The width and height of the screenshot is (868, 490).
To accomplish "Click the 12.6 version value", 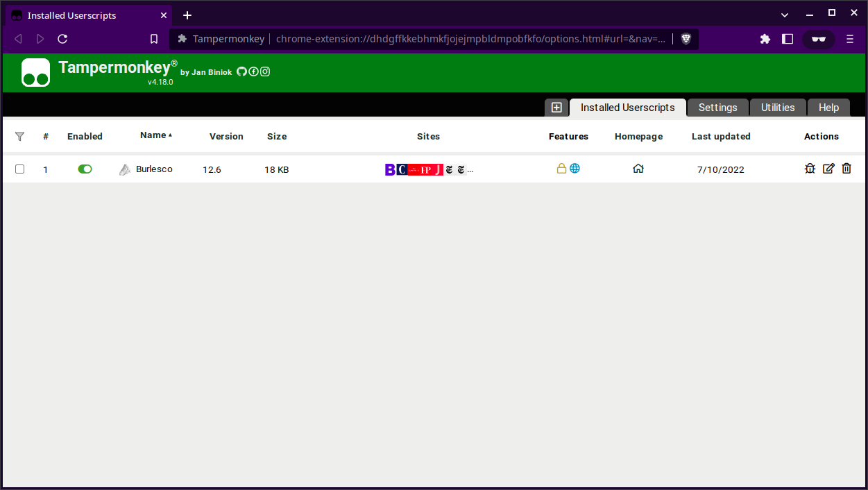I will point(212,169).
